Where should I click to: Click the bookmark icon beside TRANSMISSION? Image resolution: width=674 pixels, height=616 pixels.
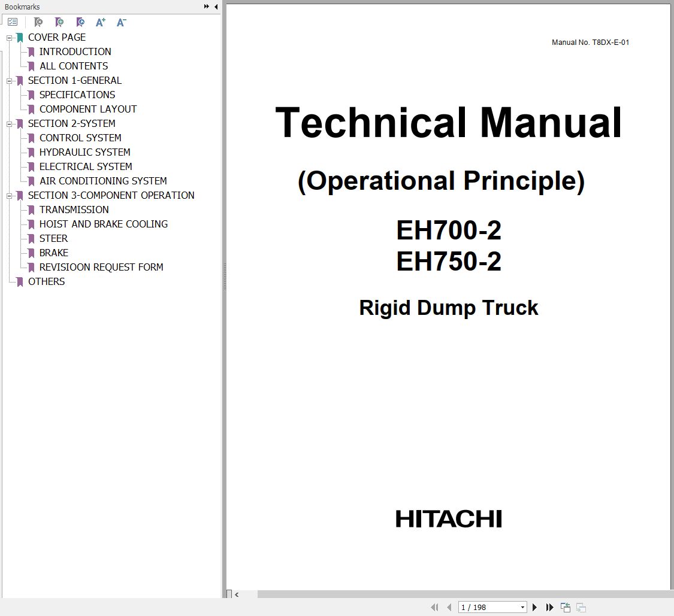(31, 210)
